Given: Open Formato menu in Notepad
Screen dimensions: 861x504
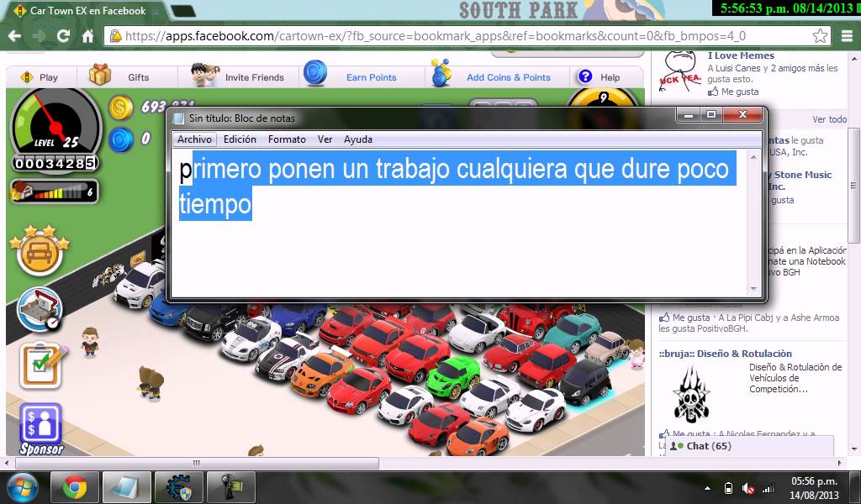Looking at the screenshot, I should click(x=287, y=139).
